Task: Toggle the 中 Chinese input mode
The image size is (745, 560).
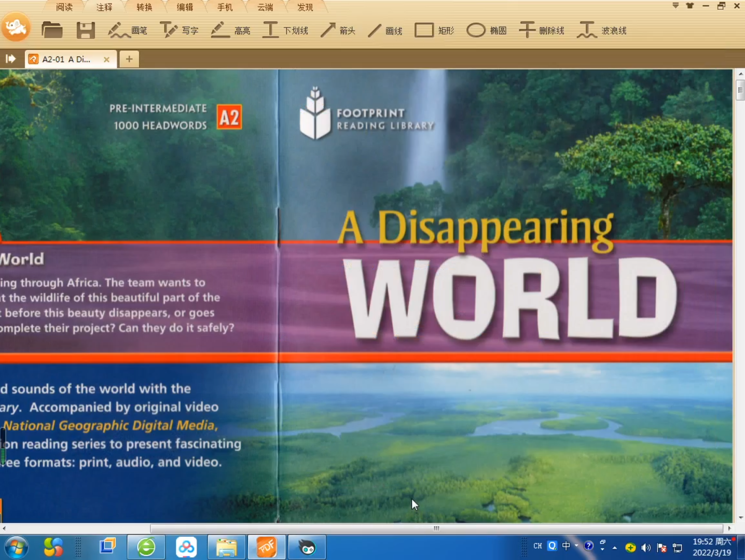Action: click(566, 546)
